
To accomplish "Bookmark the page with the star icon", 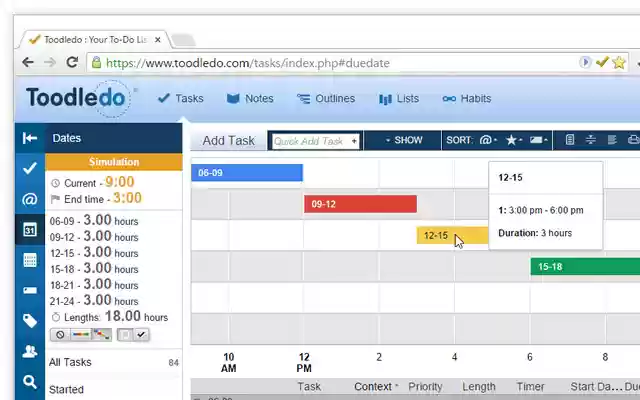I will [x=619, y=62].
